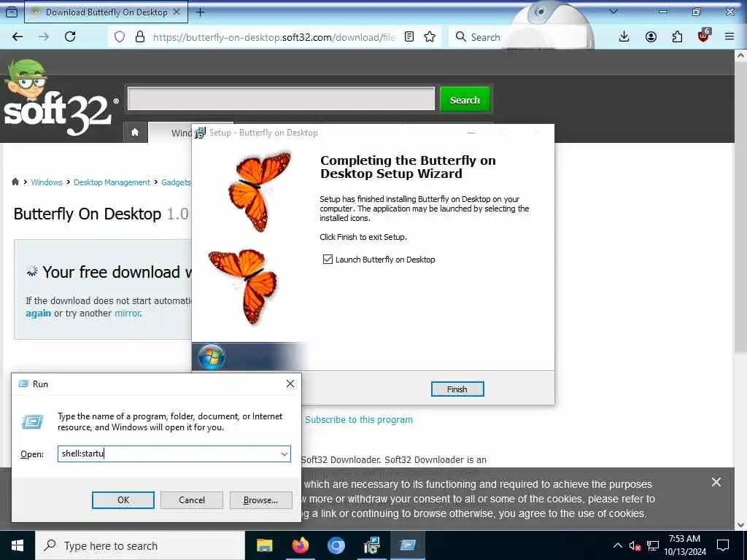Open the Windows Start menu
The width and height of the screenshot is (747, 560).
click(x=18, y=545)
